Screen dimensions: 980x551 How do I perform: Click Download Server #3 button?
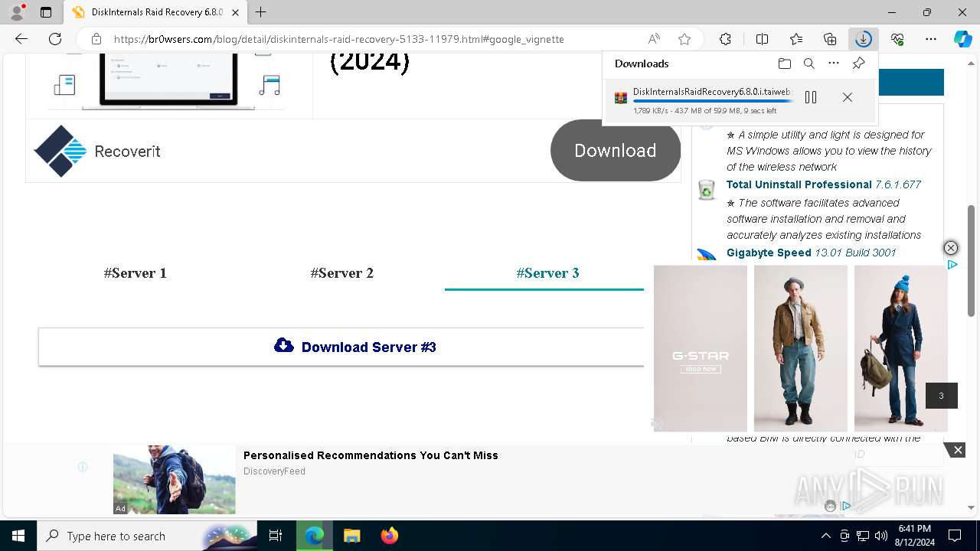pyautogui.click(x=341, y=347)
